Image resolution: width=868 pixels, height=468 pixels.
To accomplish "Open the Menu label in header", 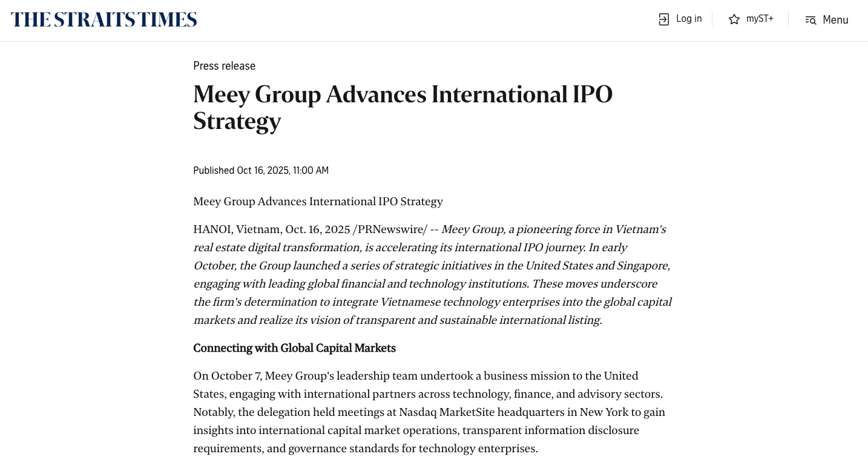I will point(835,20).
